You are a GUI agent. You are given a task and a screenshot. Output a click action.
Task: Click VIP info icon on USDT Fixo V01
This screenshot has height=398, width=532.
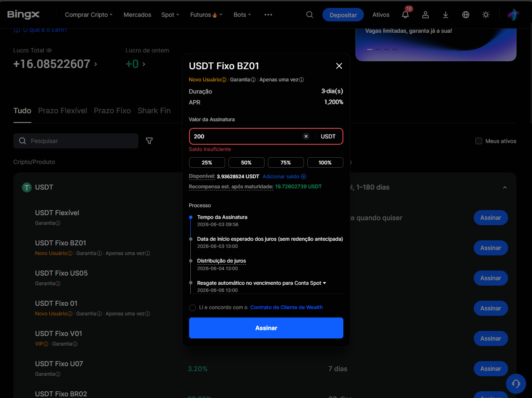click(x=46, y=344)
